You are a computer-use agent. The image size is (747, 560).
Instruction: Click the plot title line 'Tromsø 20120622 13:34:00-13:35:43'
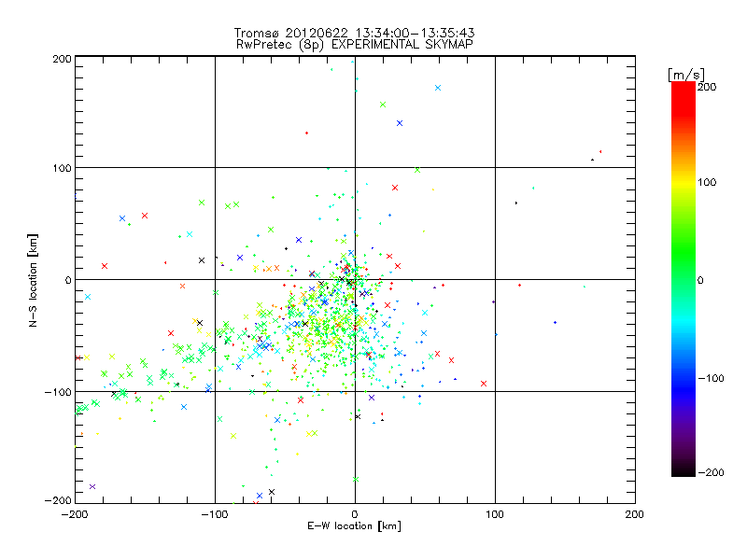click(354, 33)
